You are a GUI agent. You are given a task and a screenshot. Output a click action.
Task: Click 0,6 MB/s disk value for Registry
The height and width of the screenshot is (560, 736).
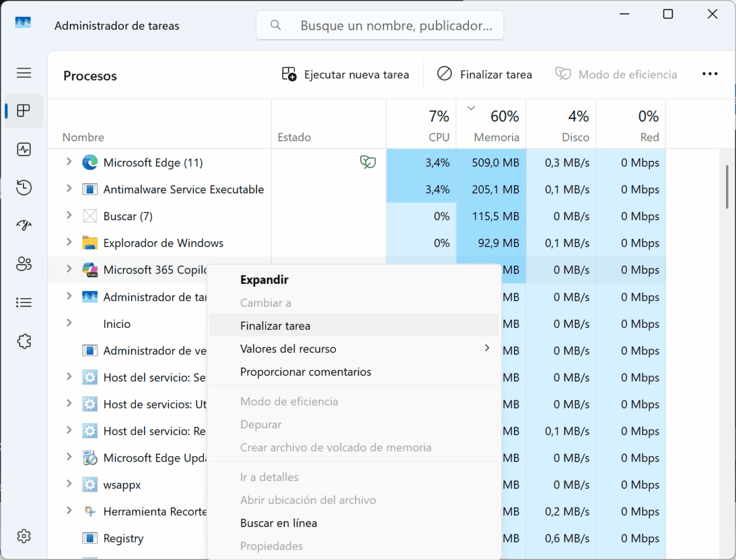coord(567,538)
